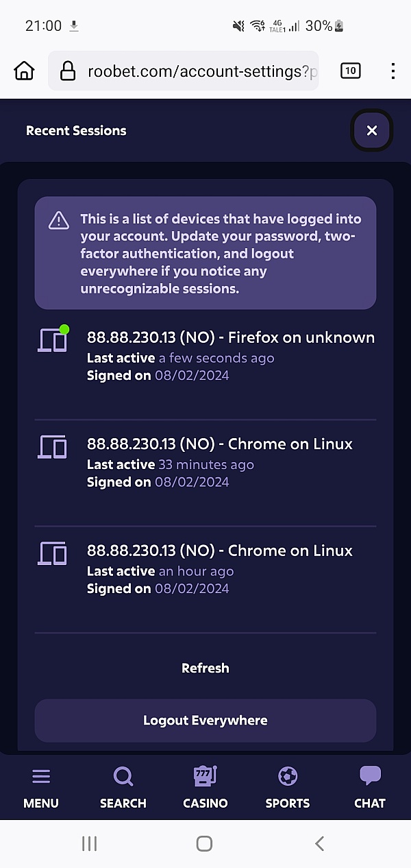Tap the Chrome session active 33 minutes ago
This screenshot has width=411, height=868.
(x=219, y=444)
